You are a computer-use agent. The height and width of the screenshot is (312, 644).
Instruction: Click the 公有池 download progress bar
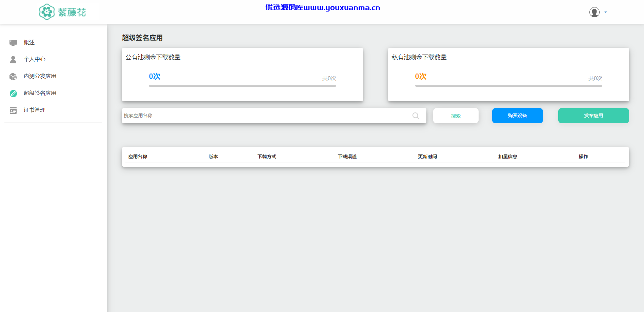coord(242,86)
